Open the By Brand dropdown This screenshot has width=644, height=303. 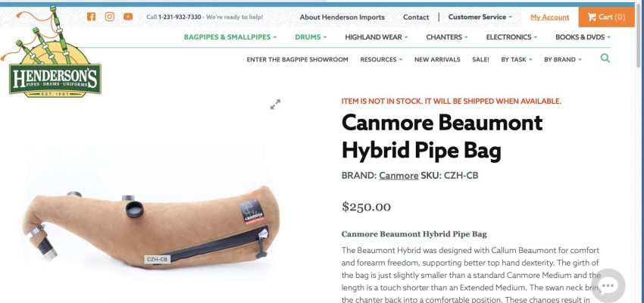563,60
